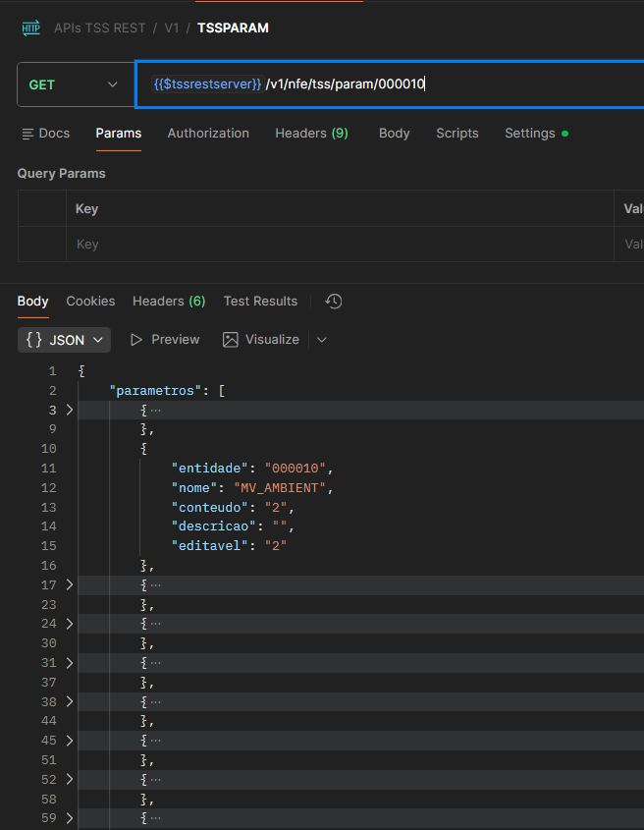
Task: Click the JSON braces format icon
Action: click(33, 340)
